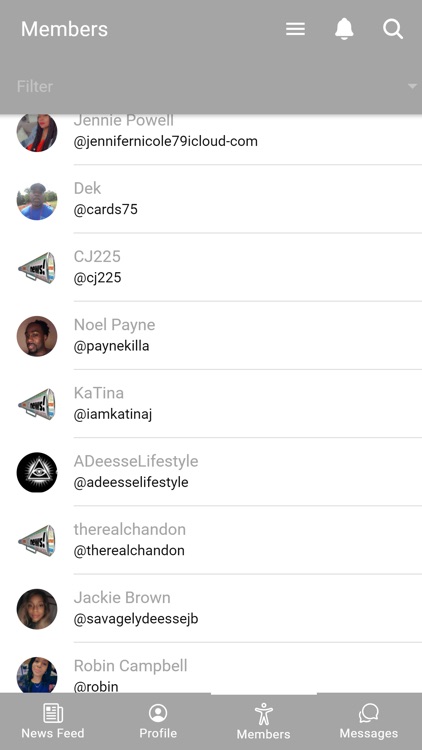Expand the Filter dropdown arrow
Image resolution: width=422 pixels, height=750 pixels.
(412, 87)
